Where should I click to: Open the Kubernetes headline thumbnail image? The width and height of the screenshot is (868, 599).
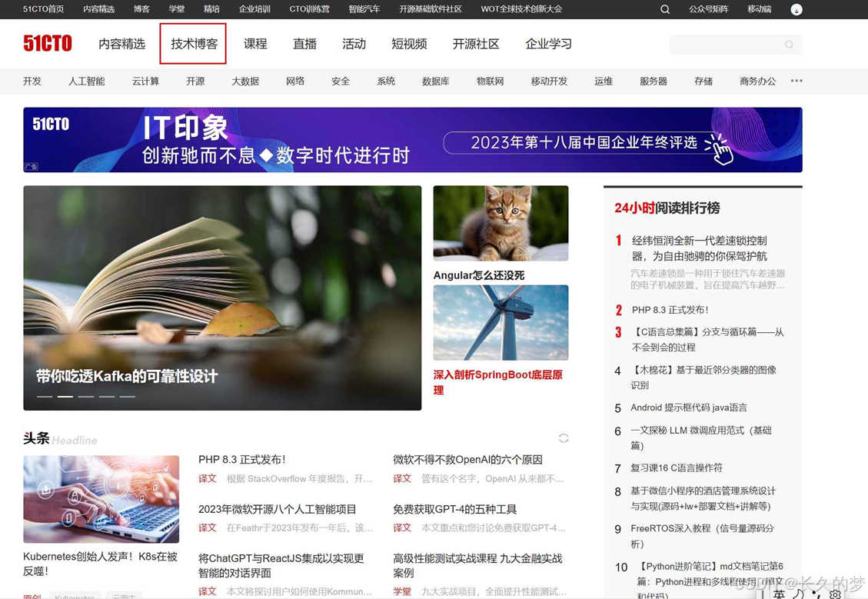tap(101, 499)
